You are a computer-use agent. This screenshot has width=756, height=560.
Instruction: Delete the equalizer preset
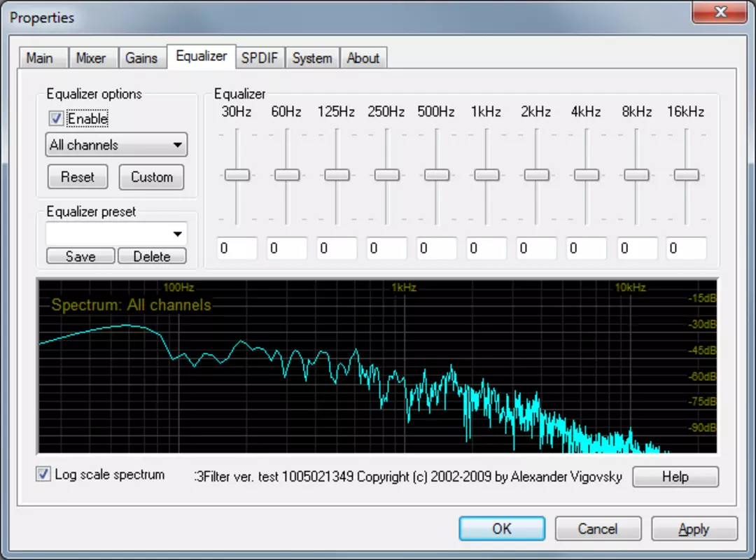[x=152, y=256]
